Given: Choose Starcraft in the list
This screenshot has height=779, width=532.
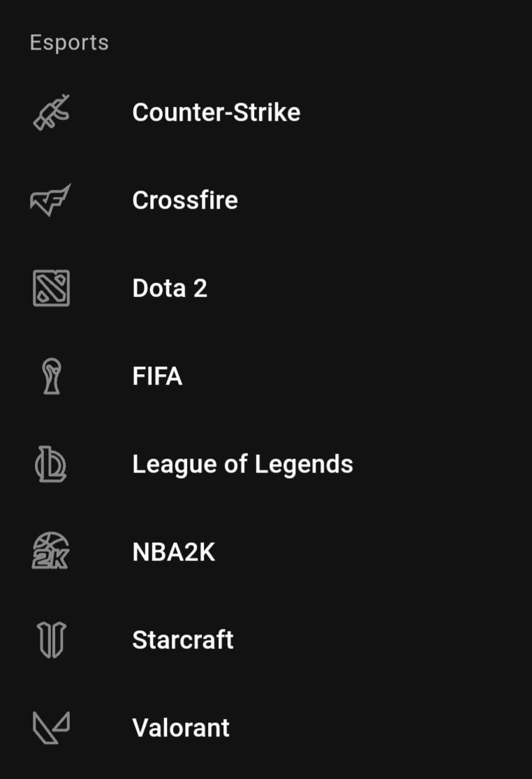Looking at the screenshot, I should [183, 640].
